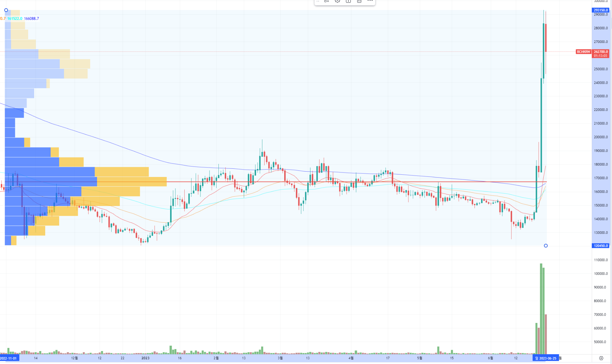Click the cyan 161522.0 indicator value
This screenshot has height=364, width=612.
[x=15, y=19]
